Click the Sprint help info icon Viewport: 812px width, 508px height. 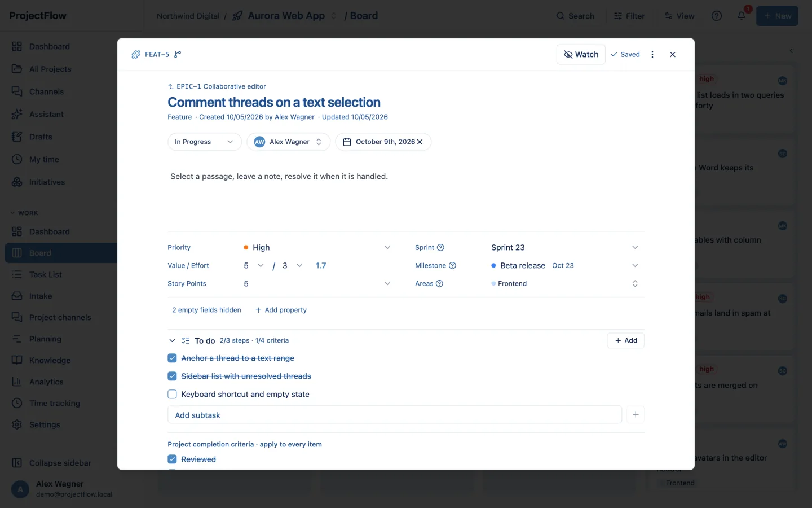coord(441,248)
